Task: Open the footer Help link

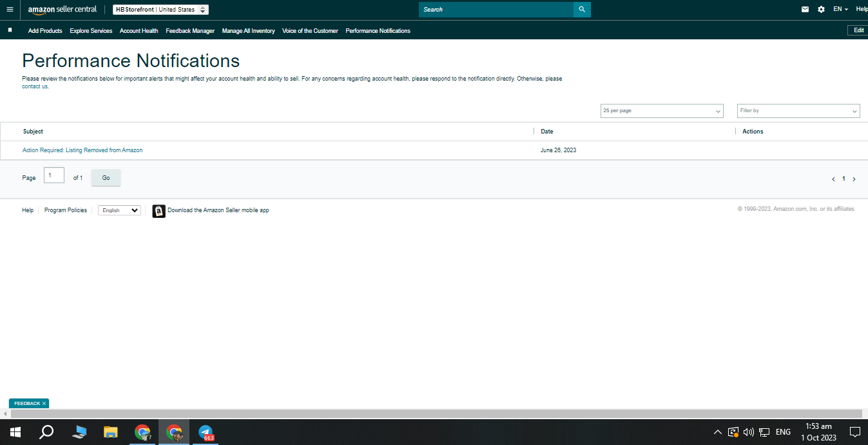Action: (x=28, y=210)
